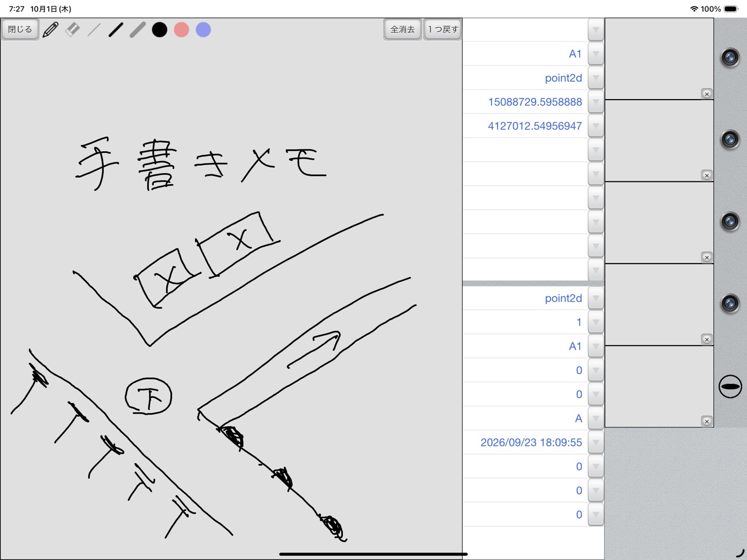Select the timestamp 2026/09/23 18:09:55
Screen dimensions: 747x560
click(531, 442)
